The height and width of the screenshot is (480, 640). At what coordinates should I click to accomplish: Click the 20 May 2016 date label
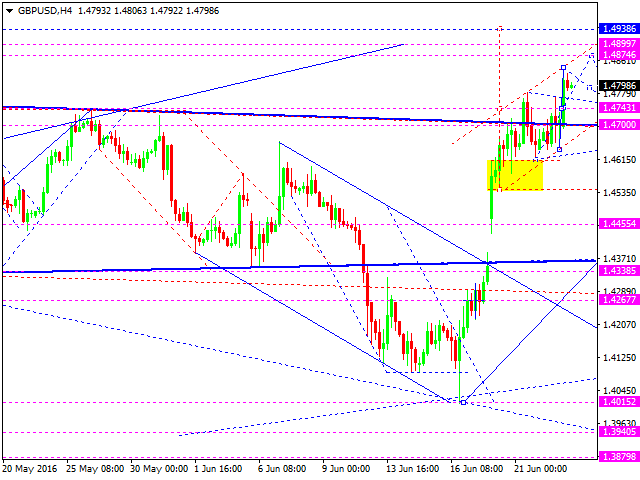click(30, 469)
